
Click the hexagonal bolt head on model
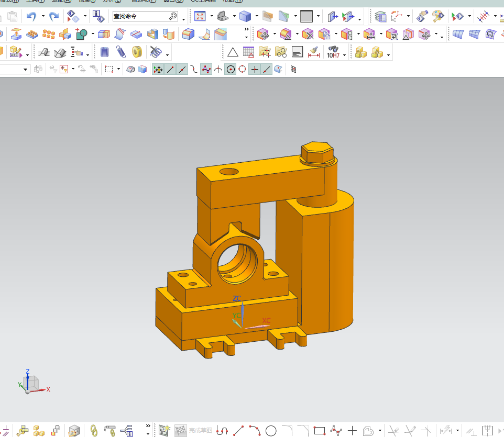[x=317, y=152]
